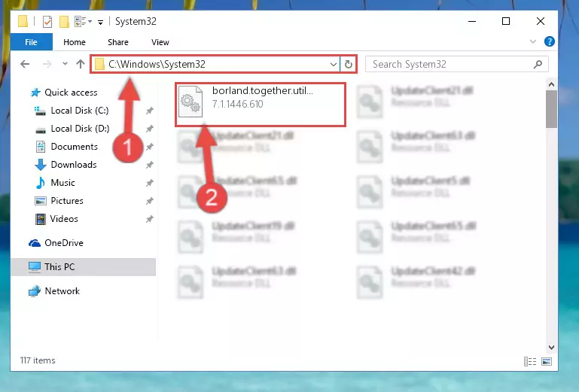Click the borland.together.util DLL gear icon
This screenshot has height=392, width=579.
click(190, 102)
